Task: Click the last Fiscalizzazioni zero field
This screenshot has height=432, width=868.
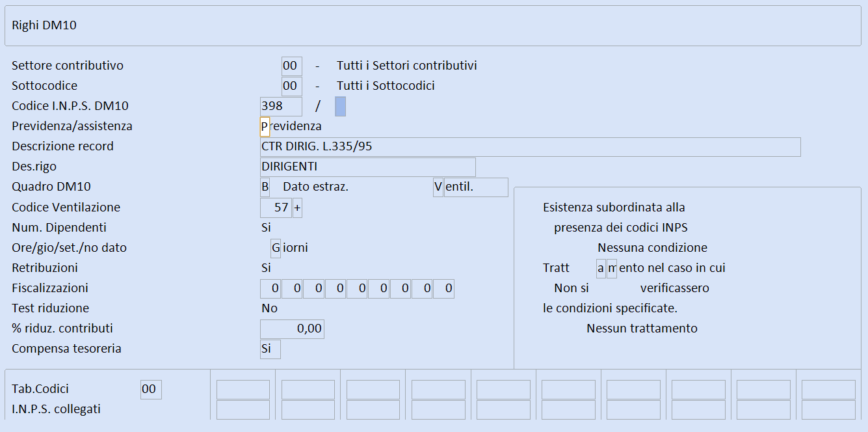Action: coord(443,288)
